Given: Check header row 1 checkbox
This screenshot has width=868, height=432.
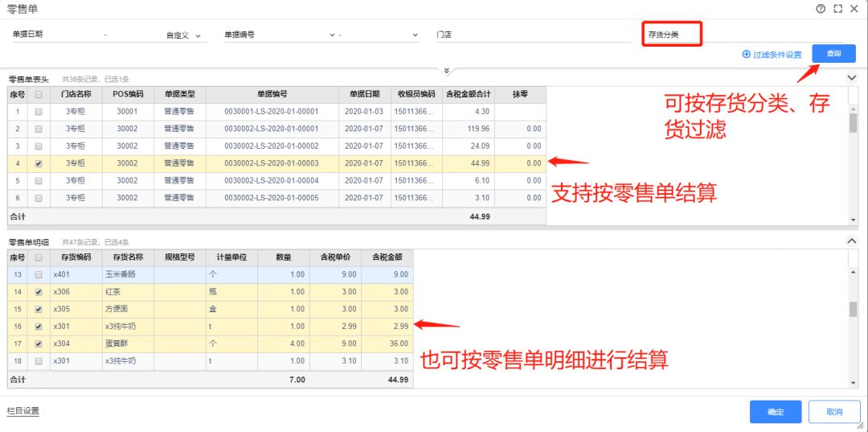Looking at the screenshot, I should tap(39, 112).
